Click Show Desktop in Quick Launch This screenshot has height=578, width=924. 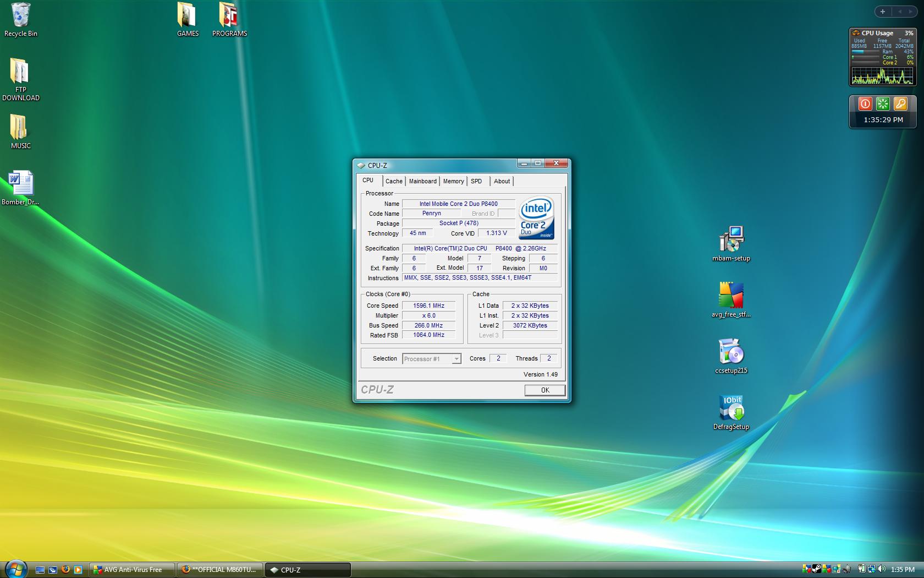(x=40, y=570)
